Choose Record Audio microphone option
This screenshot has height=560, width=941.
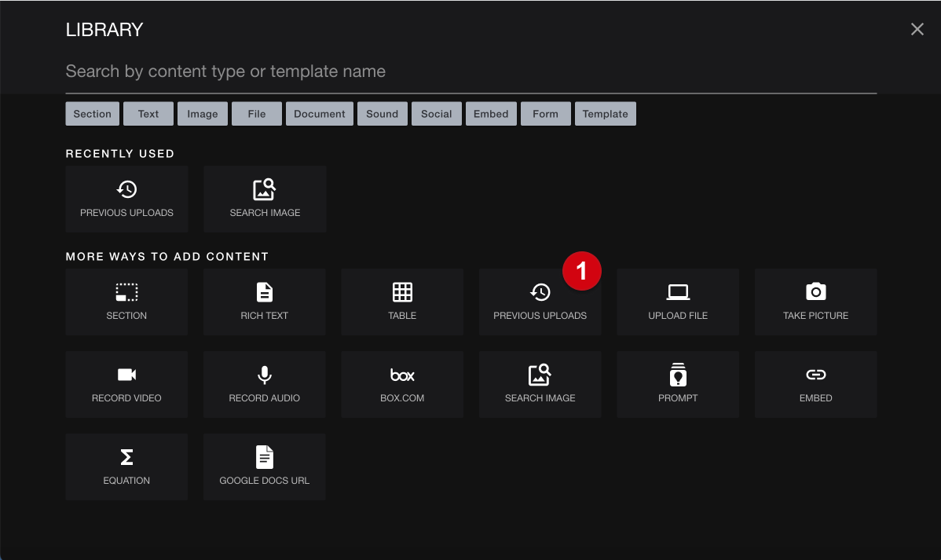[265, 385]
